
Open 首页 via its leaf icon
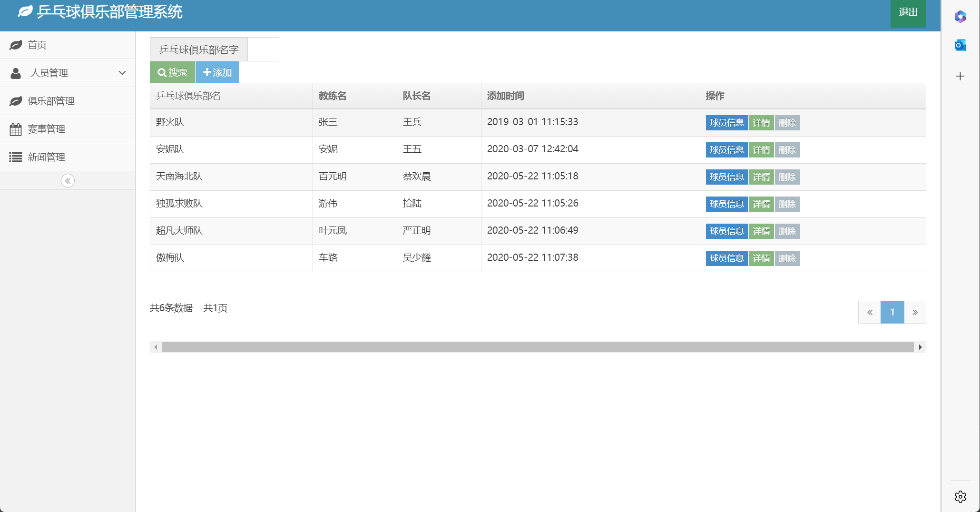(16, 45)
